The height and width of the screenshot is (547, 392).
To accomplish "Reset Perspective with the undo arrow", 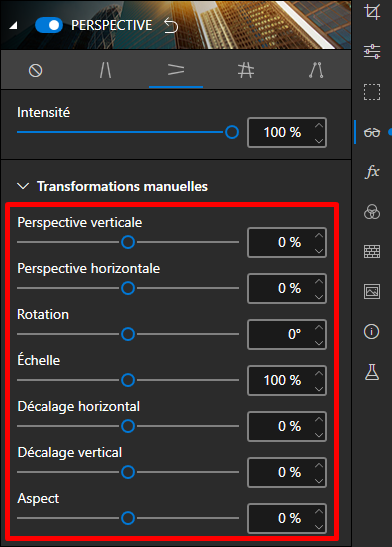I will [171, 25].
